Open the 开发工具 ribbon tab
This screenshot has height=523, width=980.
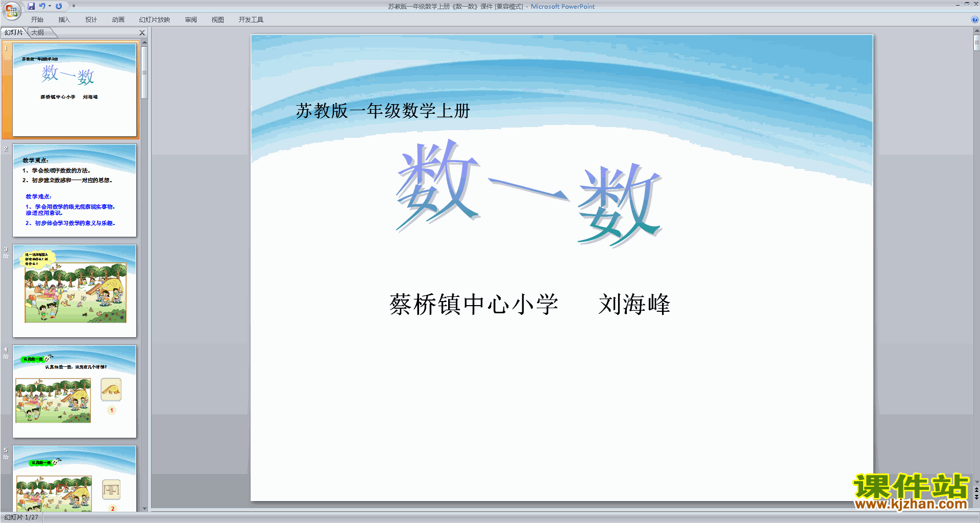[x=251, y=19]
